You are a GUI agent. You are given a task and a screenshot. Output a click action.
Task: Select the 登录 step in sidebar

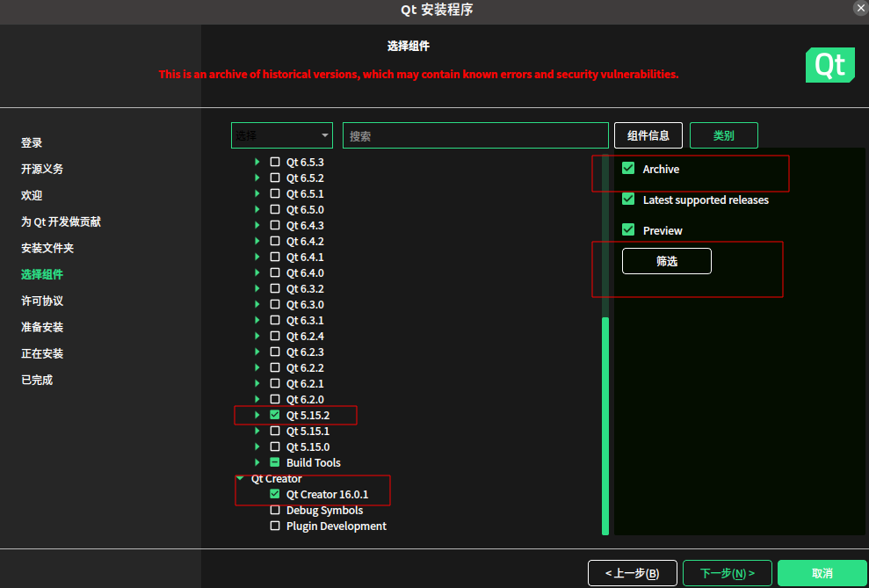(32, 142)
